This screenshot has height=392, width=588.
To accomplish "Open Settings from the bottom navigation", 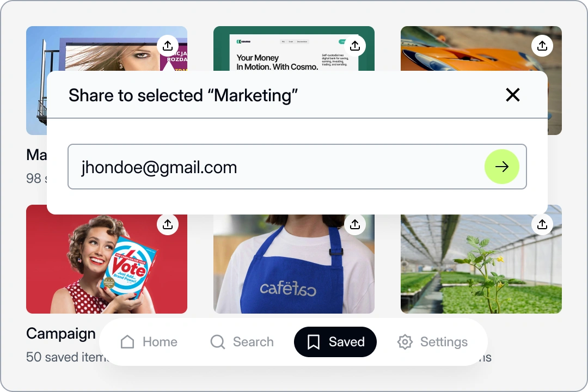I will click(x=432, y=342).
